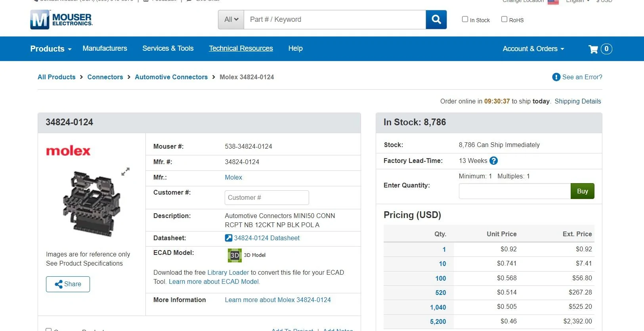Open the Shipping Details link

pyautogui.click(x=578, y=101)
